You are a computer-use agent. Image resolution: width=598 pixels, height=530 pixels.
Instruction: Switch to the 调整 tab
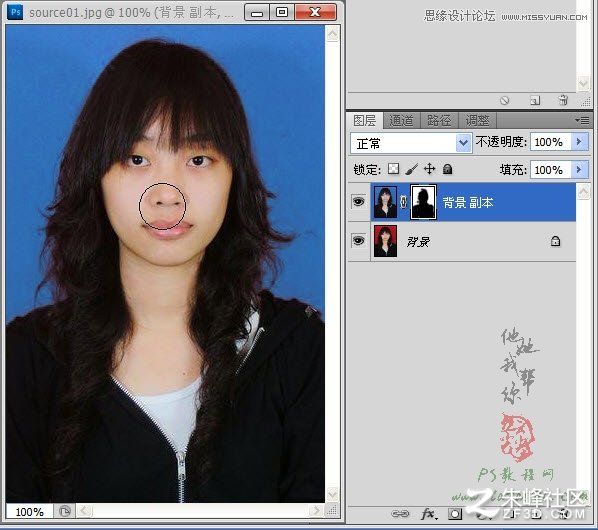tap(477, 121)
